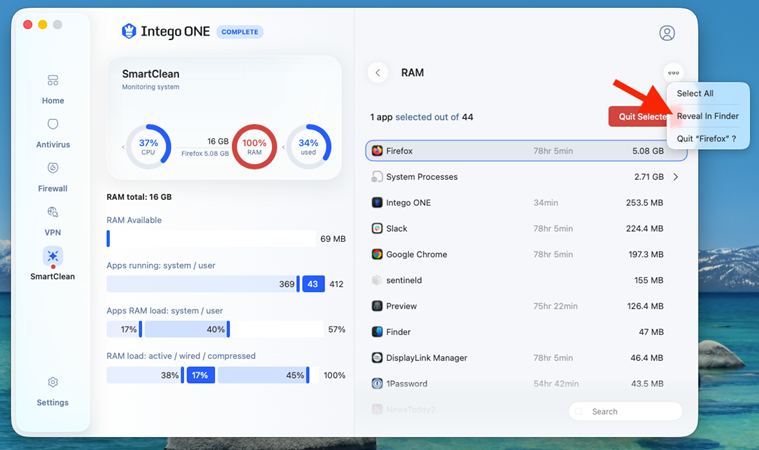759x450 pixels.
Task: Open the Antivirus shield icon
Action: [x=53, y=124]
